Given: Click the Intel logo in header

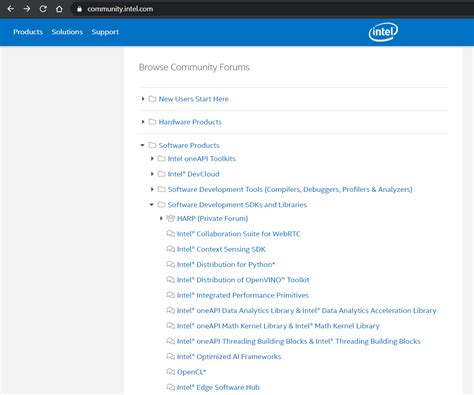Looking at the screenshot, I should point(383,32).
